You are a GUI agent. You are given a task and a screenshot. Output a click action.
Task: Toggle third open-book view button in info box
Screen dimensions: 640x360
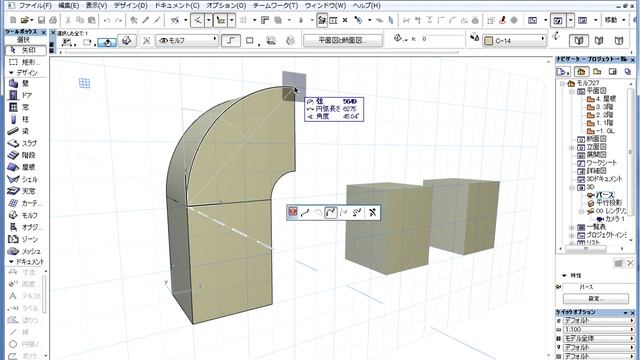coord(619,40)
